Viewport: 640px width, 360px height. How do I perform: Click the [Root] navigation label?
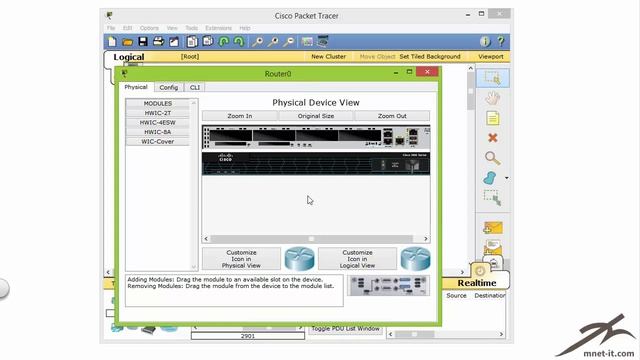pyautogui.click(x=190, y=57)
